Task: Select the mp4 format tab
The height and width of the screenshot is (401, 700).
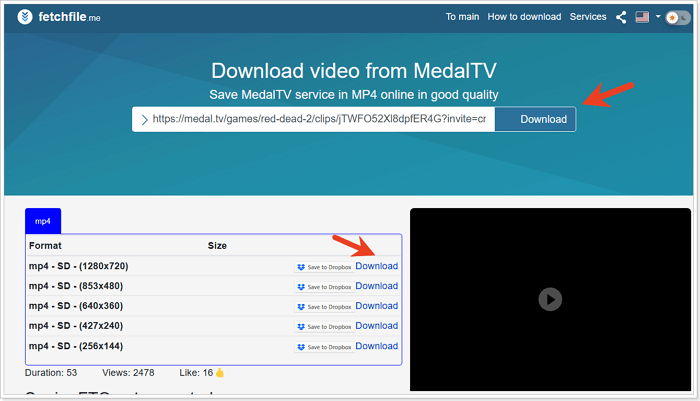Action: point(43,221)
